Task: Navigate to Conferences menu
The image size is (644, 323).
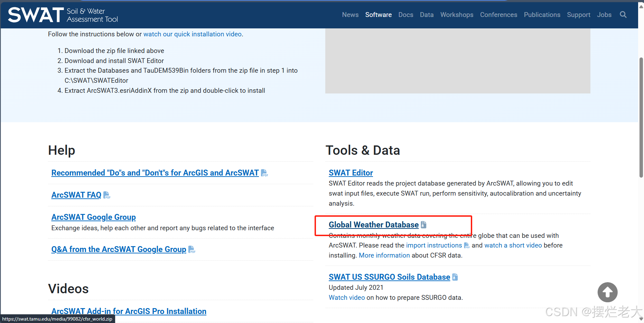Action: (x=498, y=15)
